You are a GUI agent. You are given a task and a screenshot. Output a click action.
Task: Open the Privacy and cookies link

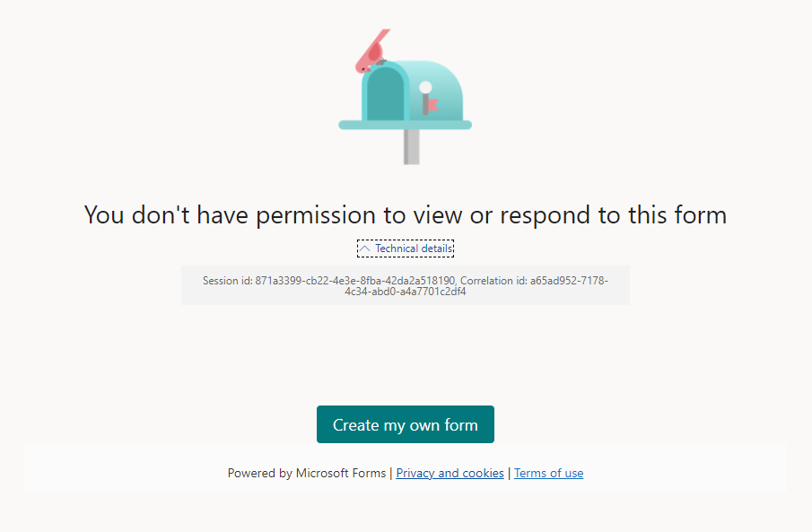(x=450, y=473)
